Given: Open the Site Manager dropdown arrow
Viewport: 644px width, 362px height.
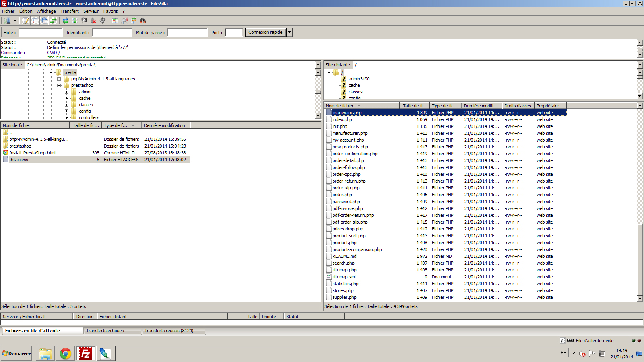Looking at the screenshot, I should (15, 21).
